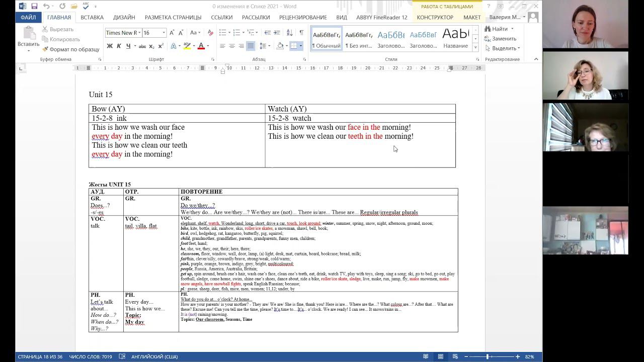Toggle bold formatting (Ж)
Screen dimensions: 644x362
(x=110, y=46)
